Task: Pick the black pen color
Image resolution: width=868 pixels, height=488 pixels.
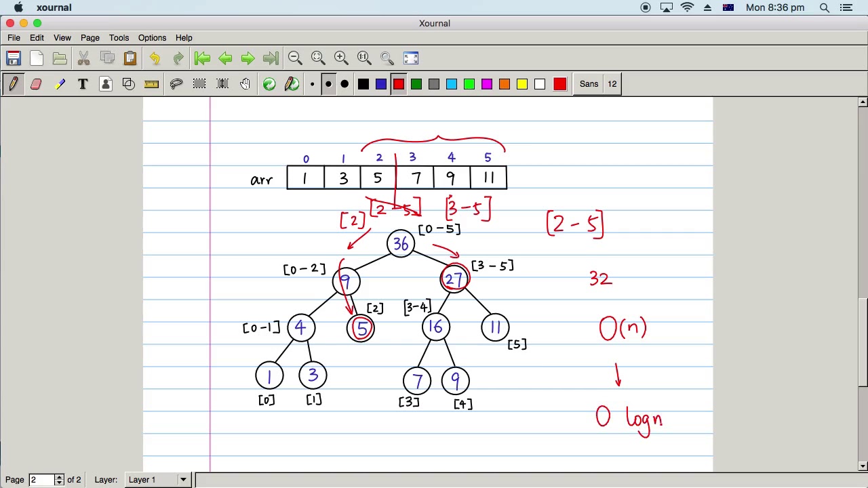Action: [363, 84]
